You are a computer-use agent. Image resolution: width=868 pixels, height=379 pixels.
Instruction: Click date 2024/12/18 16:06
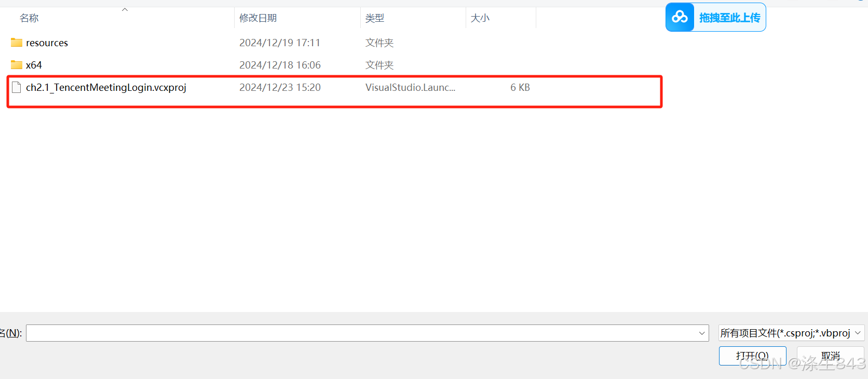pyautogui.click(x=280, y=65)
